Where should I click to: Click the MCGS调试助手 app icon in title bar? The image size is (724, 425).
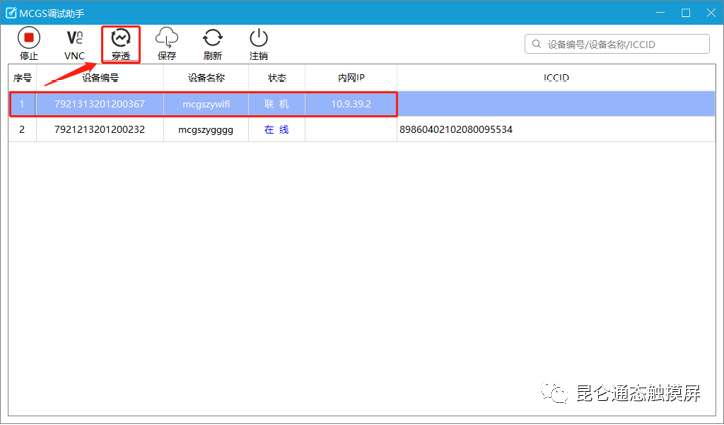pyautogui.click(x=11, y=12)
